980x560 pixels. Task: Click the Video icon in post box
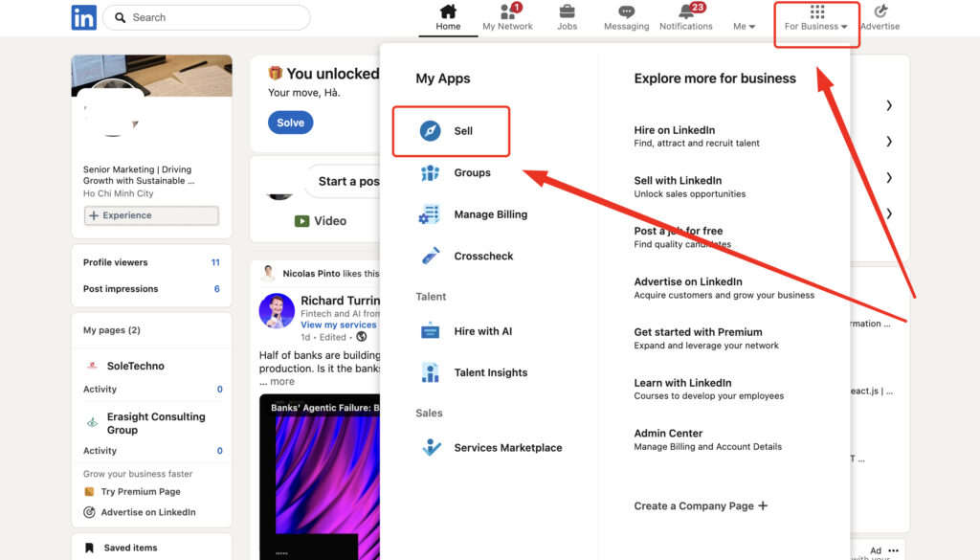(x=301, y=220)
